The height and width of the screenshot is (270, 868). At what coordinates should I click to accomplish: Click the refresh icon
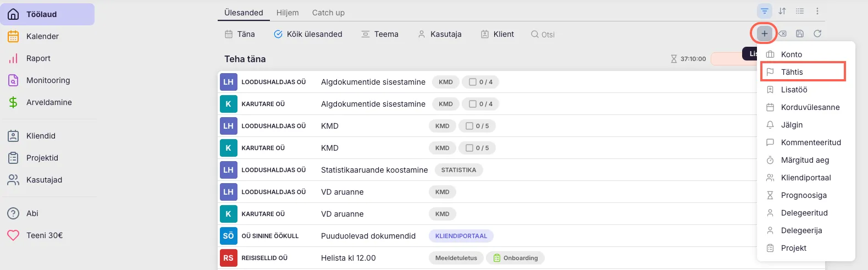pyautogui.click(x=817, y=34)
